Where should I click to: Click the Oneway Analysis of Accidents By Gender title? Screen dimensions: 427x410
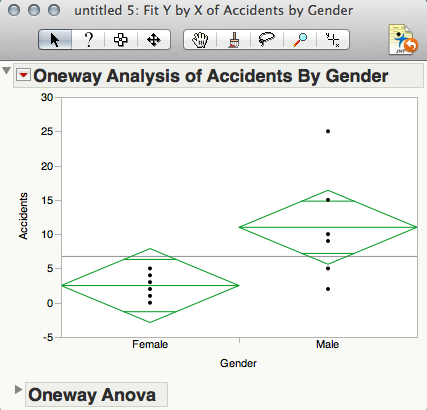tap(211, 76)
